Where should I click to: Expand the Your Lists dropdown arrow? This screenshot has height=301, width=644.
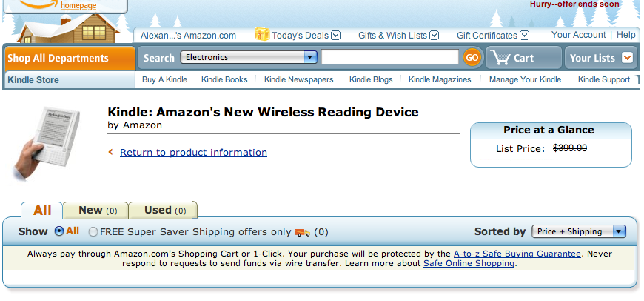tap(628, 58)
